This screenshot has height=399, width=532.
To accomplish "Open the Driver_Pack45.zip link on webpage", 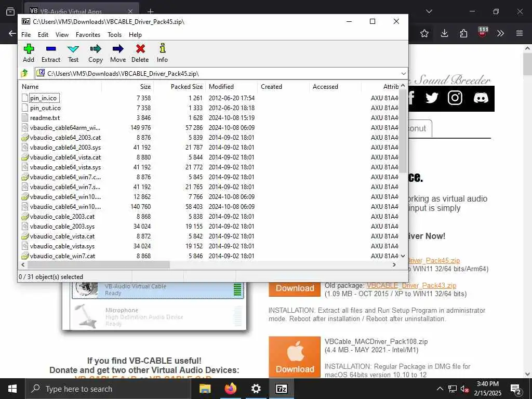I will pos(434,261).
